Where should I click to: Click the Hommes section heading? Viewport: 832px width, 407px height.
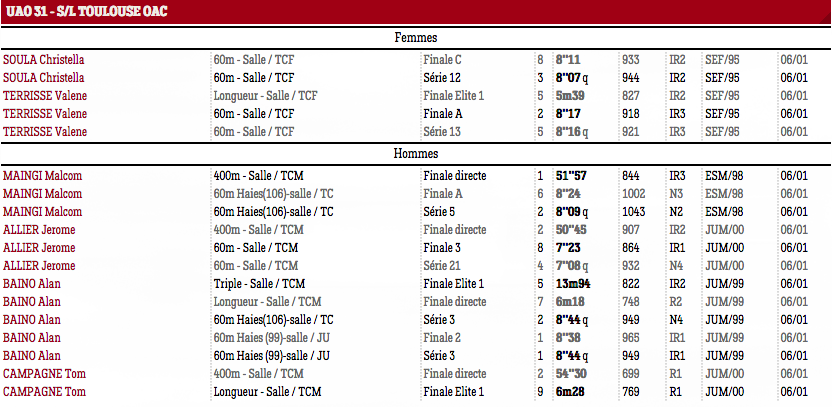pos(416,153)
